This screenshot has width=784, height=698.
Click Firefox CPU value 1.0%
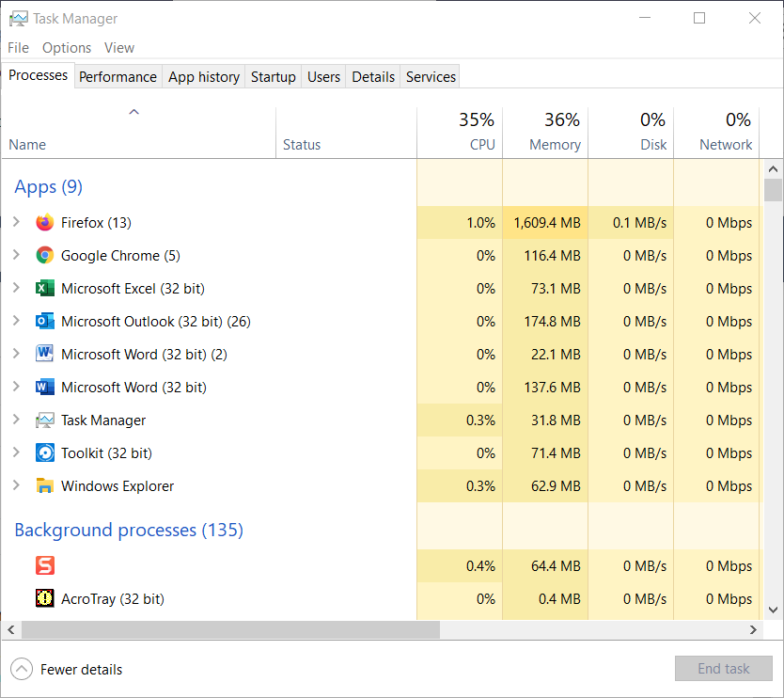480,222
